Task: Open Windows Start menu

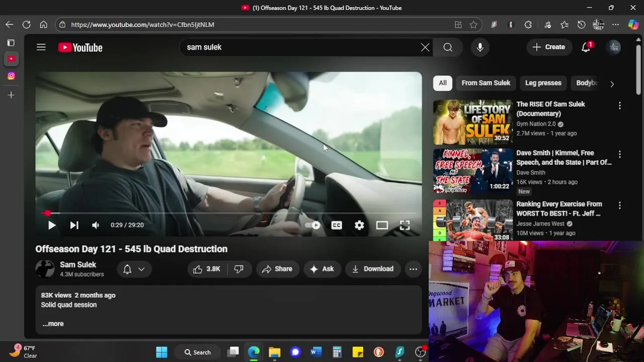Action: [162, 352]
